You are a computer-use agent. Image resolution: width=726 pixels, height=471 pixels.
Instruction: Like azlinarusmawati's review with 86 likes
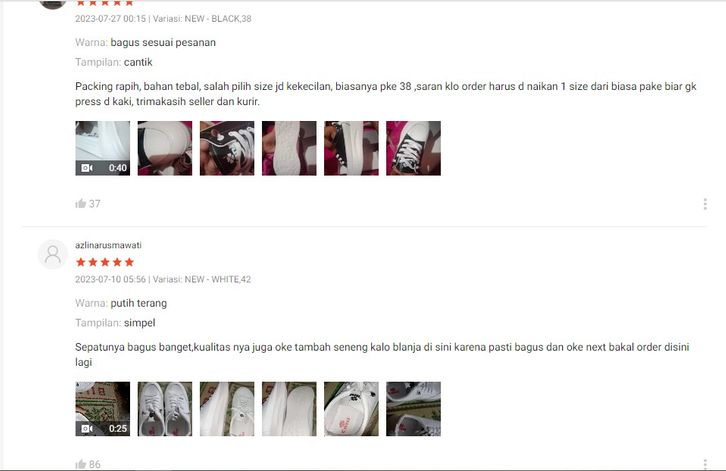pos(81,464)
